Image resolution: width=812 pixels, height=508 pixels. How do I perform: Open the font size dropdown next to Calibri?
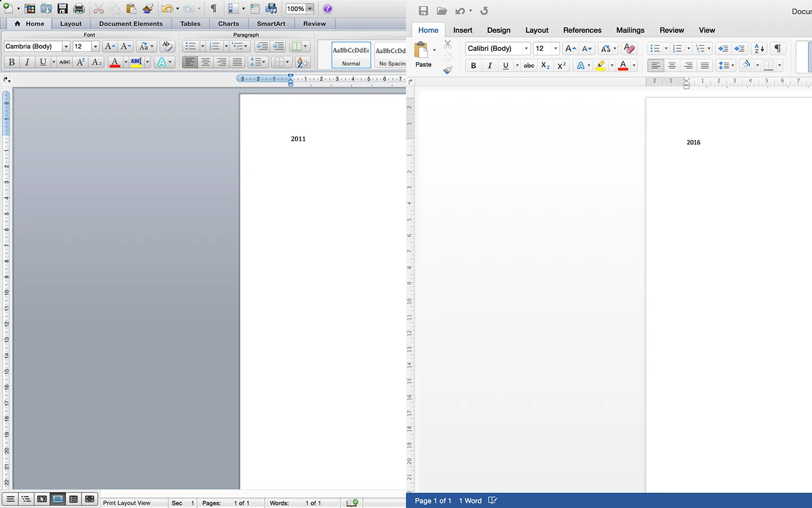click(555, 49)
